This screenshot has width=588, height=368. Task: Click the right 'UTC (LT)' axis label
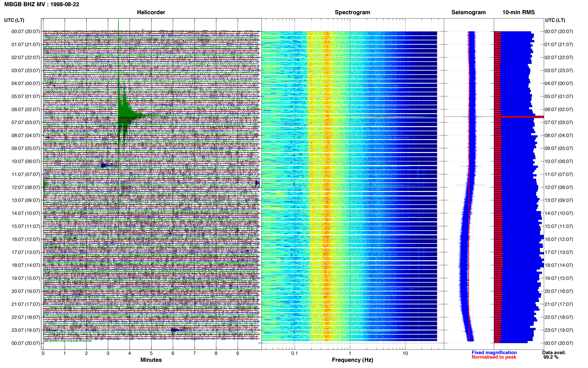555,20
